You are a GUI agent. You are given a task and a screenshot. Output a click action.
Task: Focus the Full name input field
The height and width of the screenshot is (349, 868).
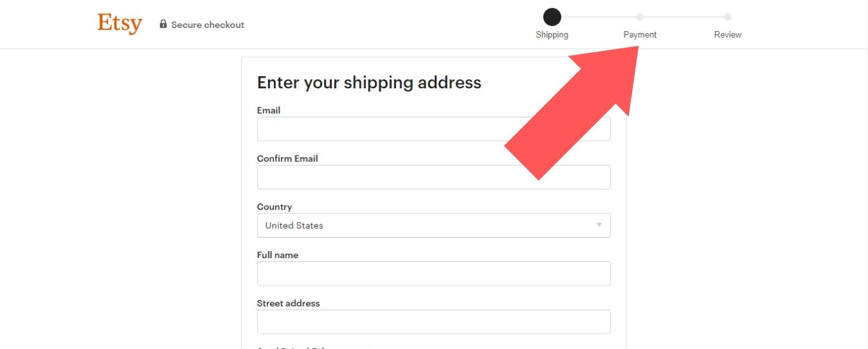pos(433,273)
